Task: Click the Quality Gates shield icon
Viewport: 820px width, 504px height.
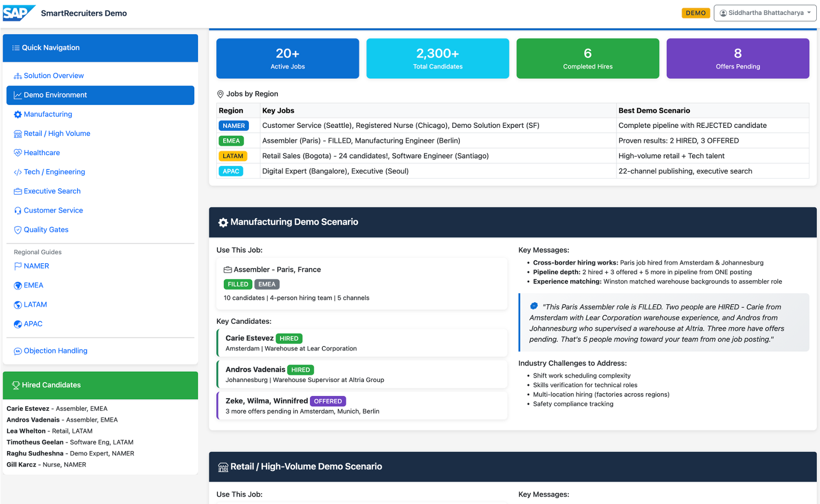Action: coord(18,230)
